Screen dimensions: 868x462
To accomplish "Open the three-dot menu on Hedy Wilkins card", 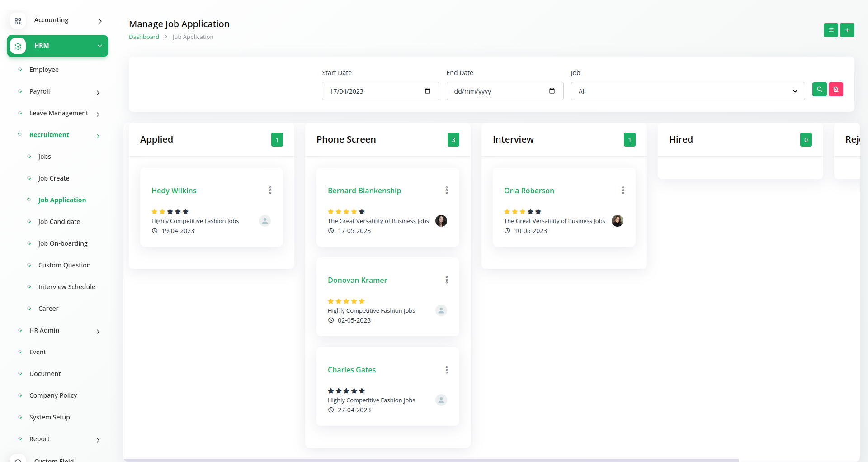I will click(x=270, y=191).
